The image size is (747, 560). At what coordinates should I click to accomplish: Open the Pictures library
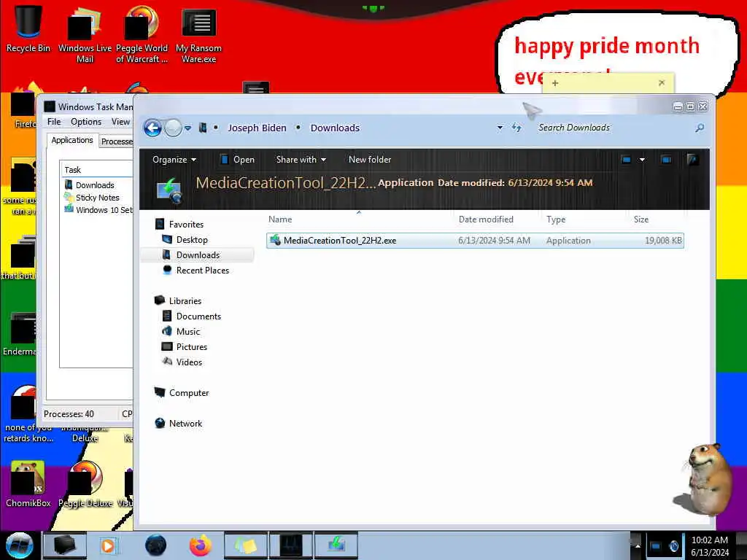click(185, 346)
